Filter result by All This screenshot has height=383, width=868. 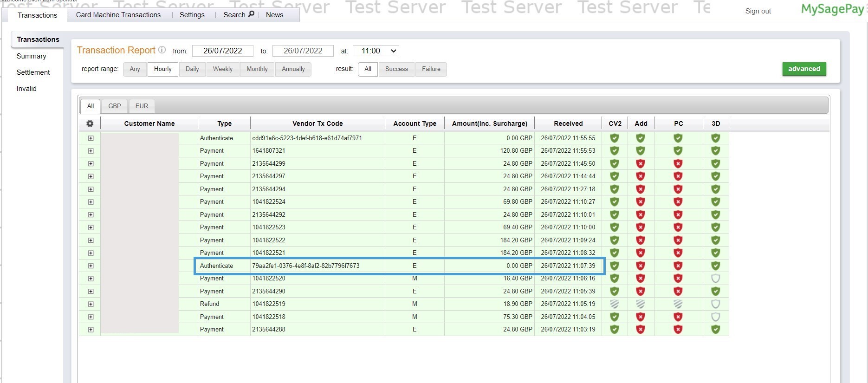[368, 69]
